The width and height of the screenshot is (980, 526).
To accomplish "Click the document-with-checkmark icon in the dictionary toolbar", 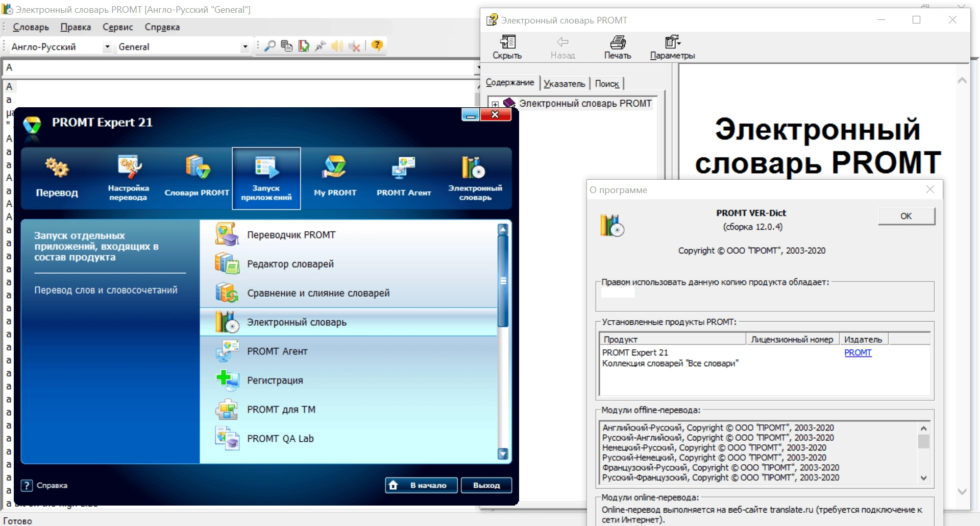I will click(304, 46).
